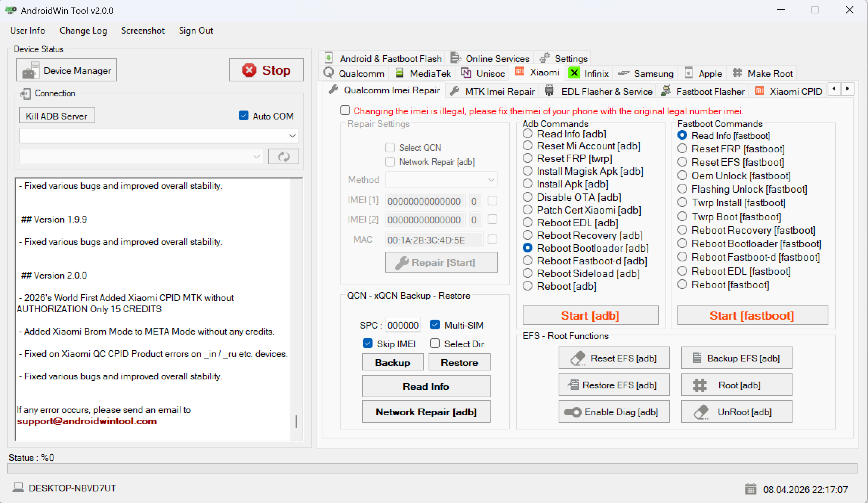Click the wrench icon on Qualcomm Imei Repair tab
This screenshot has width=868, height=503.
click(334, 89)
